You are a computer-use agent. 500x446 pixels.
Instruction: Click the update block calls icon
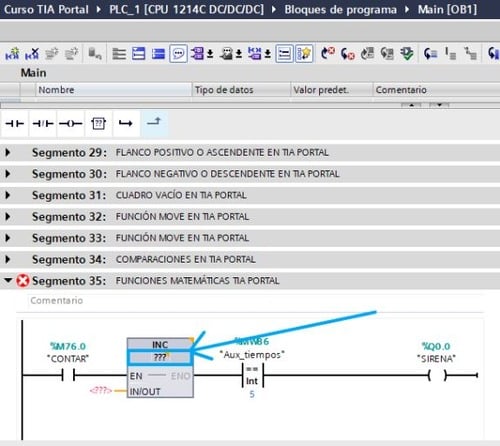[x=367, y=53]
